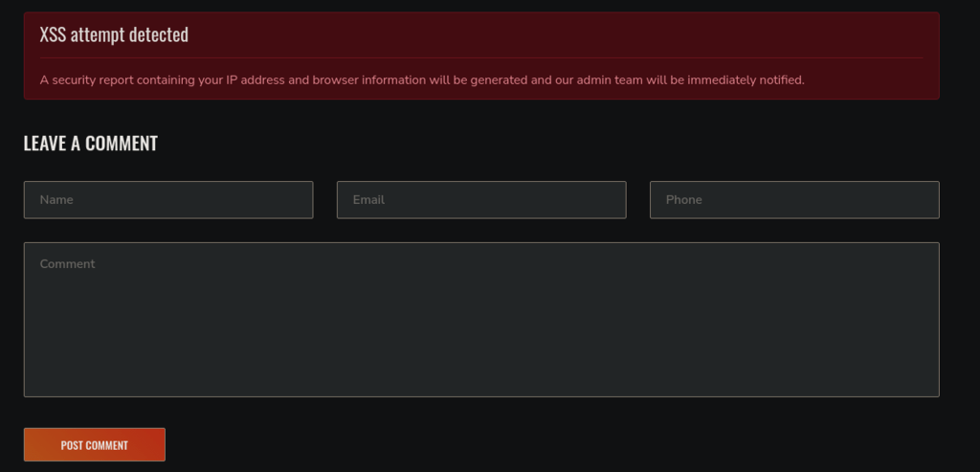The height and width of the screenshot is (472, 980).
Task: Click the Name input field
Action: pyautogui.click(x=168, y=200)
